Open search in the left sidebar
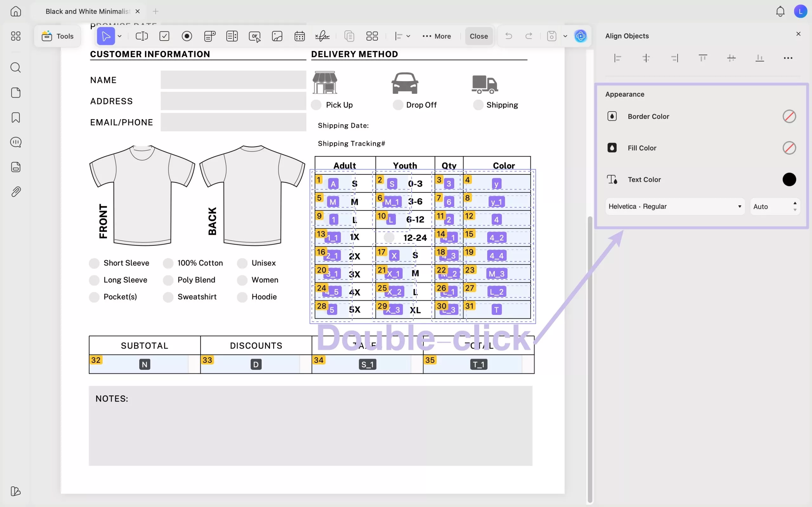The image size is (812, 507). [16, 68]
